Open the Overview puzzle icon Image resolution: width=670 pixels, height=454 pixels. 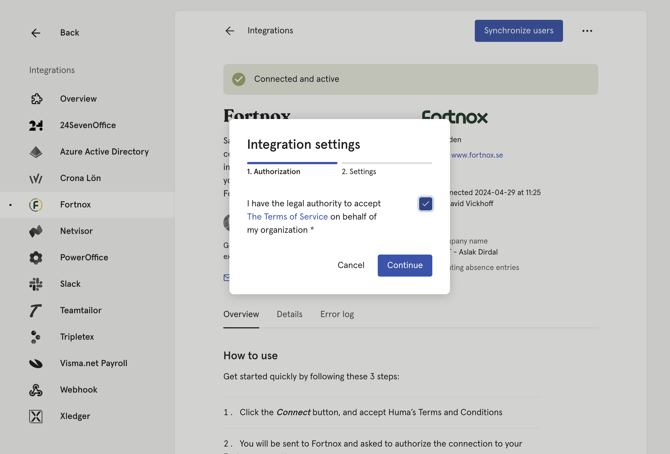(x=36, y=99)
